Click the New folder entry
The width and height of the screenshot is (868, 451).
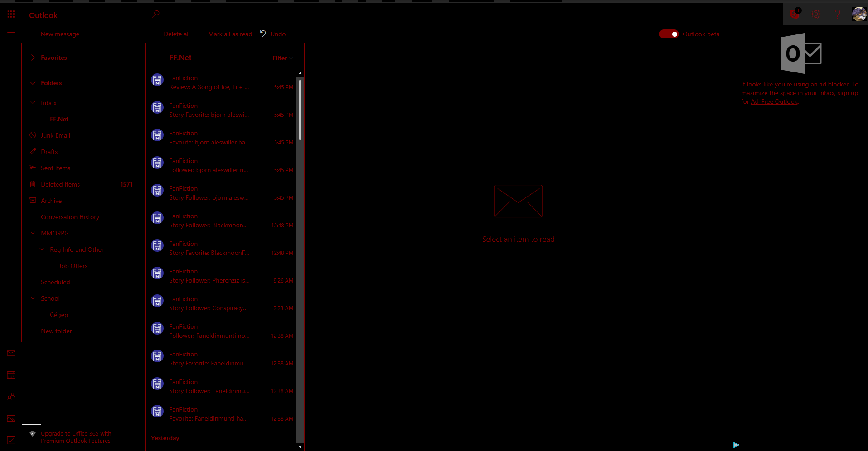click(56, 331)
